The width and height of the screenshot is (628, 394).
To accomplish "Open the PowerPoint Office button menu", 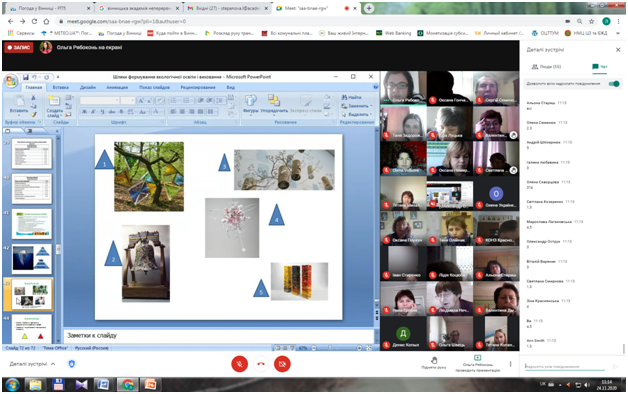I will (11, 80).
